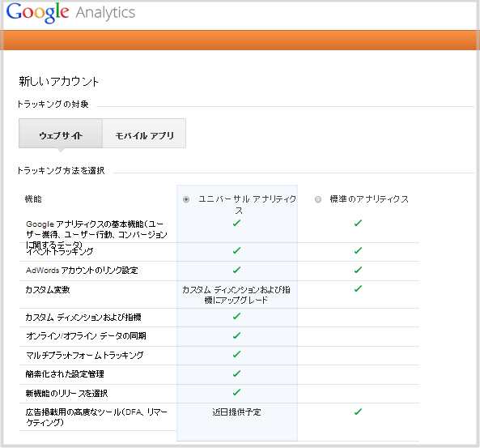Viewport: 480px width, 448px height.
Task: Switch to the モバイル アプリ tab
Action: (144, 134)
